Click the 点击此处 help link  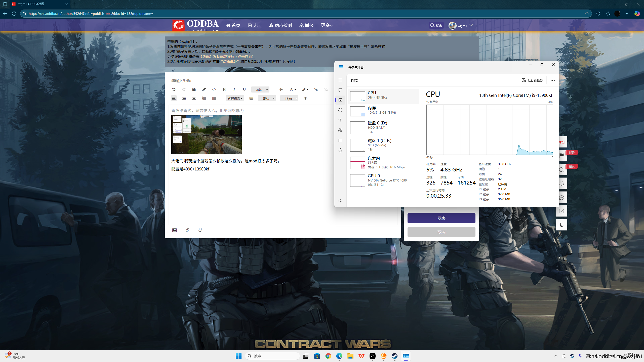[230, 62]
